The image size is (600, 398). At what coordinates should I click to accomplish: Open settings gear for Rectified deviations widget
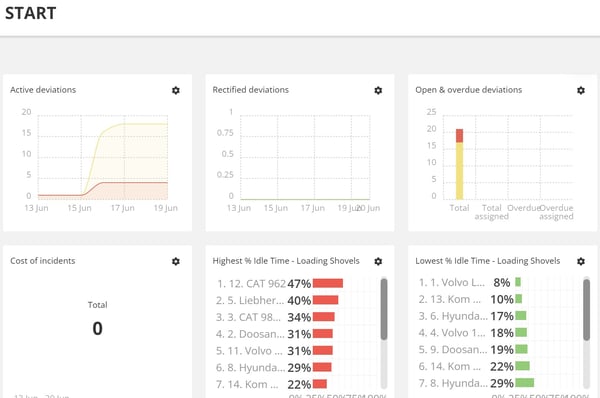coord(378,90)
